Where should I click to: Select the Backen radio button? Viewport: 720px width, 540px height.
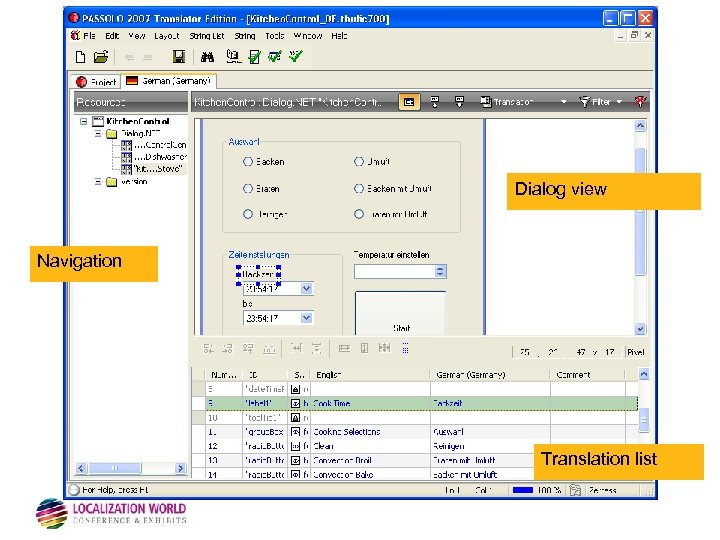(x=248, y=162)
